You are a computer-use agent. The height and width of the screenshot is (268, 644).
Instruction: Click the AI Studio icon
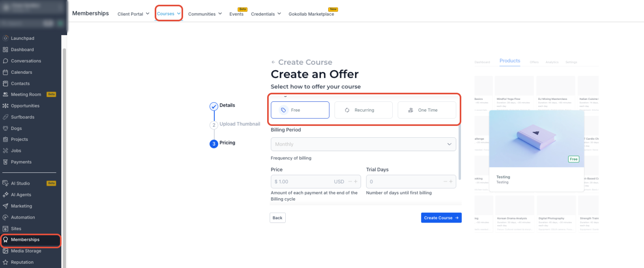pos(6,184)
